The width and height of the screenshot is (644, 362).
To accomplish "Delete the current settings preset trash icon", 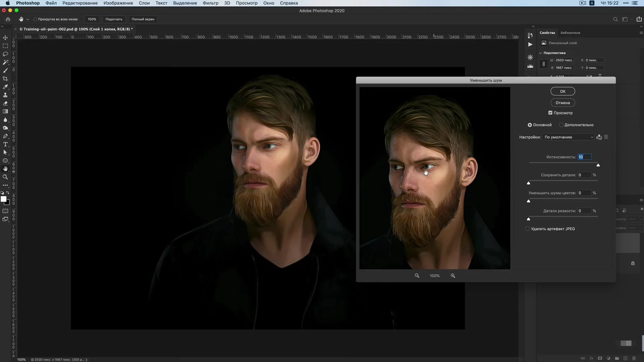I will pos(606,137).
